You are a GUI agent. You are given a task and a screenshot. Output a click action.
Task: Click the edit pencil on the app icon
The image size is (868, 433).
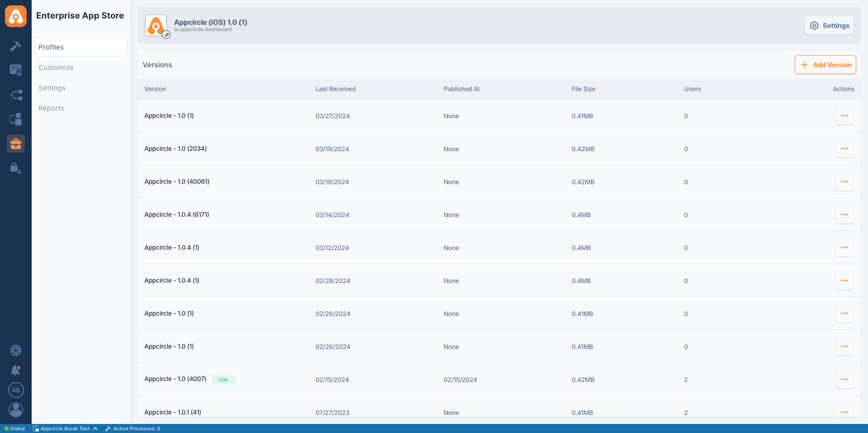(166, 35)
